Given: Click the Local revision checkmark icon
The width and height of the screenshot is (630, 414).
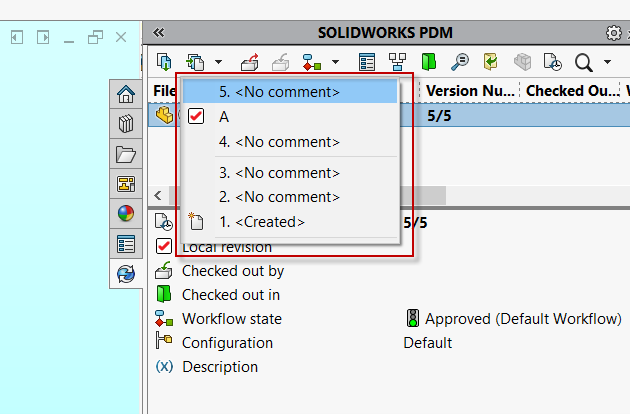Looking at the screenshot, I should (x=164, y=246).
